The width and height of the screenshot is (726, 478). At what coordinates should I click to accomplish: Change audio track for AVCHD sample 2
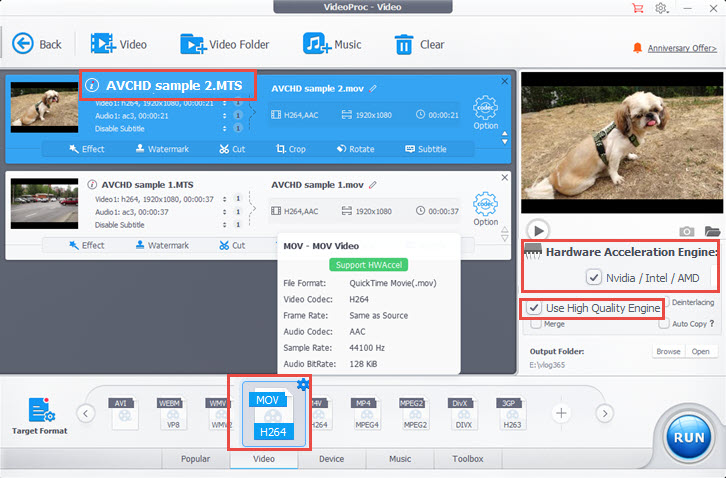point(225,115)
